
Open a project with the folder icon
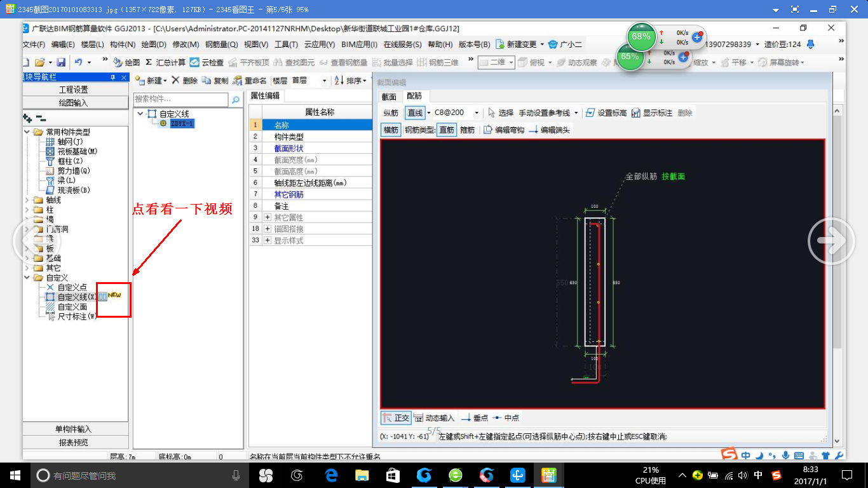(x=39, y=62)
